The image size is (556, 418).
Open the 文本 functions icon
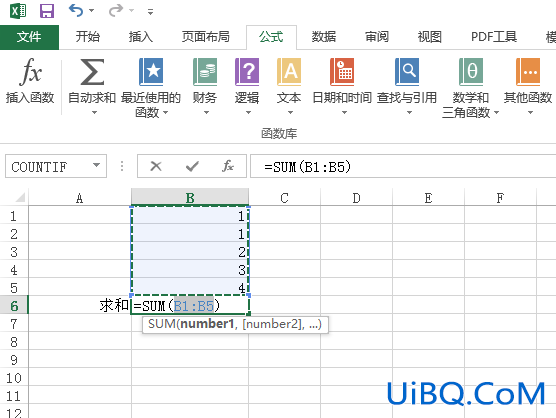(289, 72)
